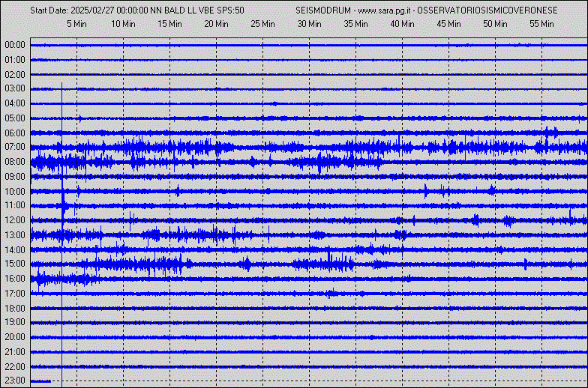Click the 05:00 hour label
Viewport: 588px width, 388px height.
[15, 118]
